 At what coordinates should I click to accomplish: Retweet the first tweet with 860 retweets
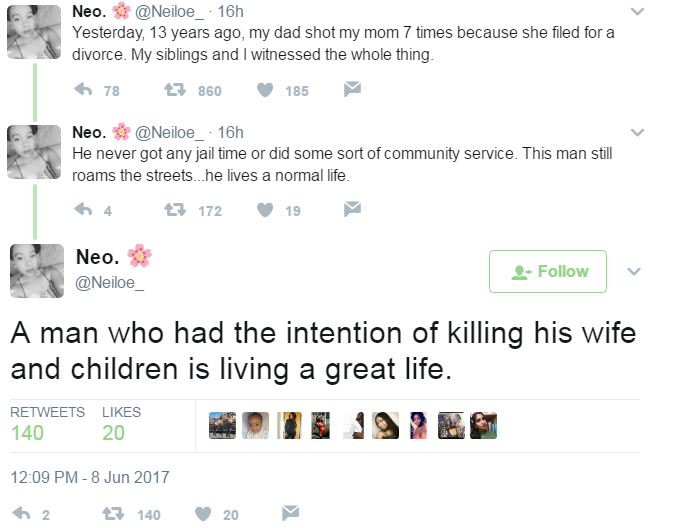176,91
